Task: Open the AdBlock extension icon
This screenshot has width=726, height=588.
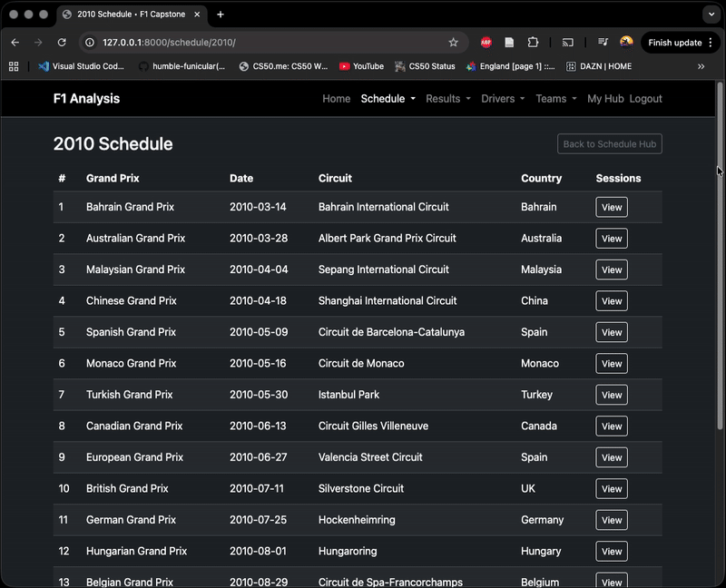Action: click(x=486, y=43)
